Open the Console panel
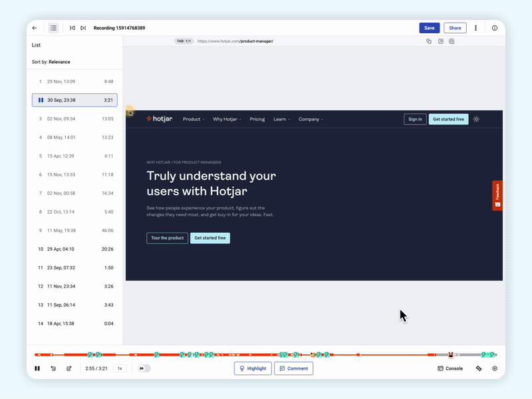 point(450,368)
